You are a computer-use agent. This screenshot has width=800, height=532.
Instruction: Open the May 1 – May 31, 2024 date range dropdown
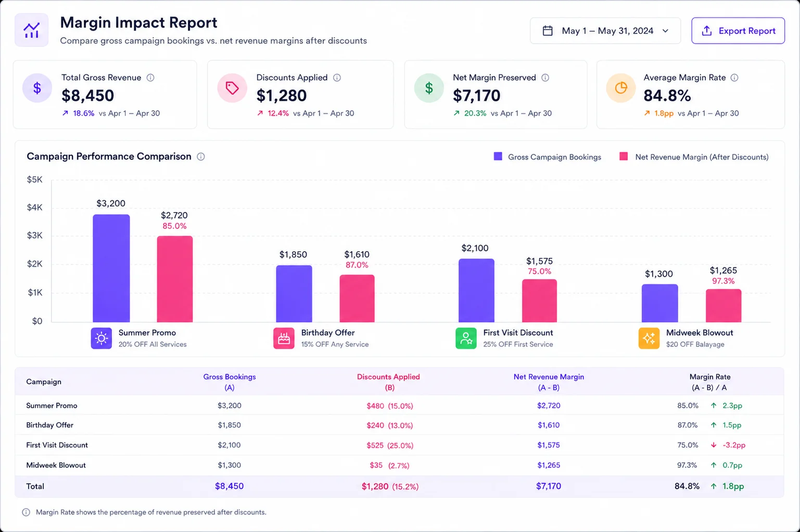click(x=605, y=31)
